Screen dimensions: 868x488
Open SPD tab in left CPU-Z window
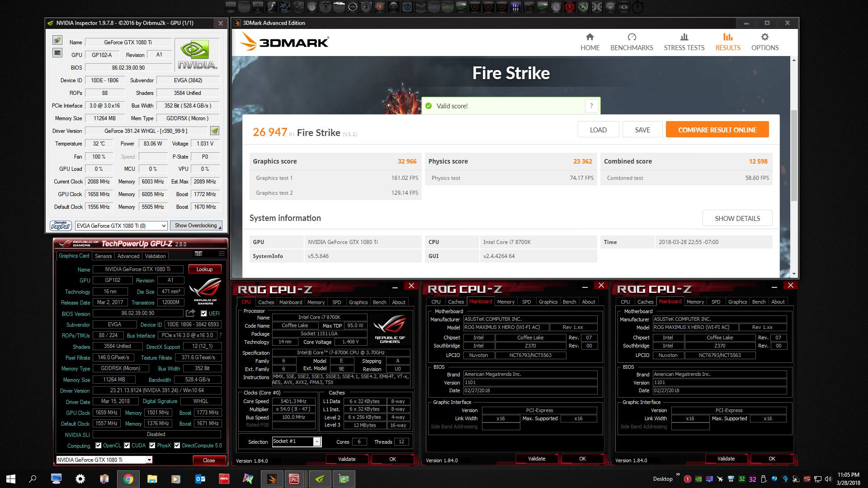tap(337, 302)
